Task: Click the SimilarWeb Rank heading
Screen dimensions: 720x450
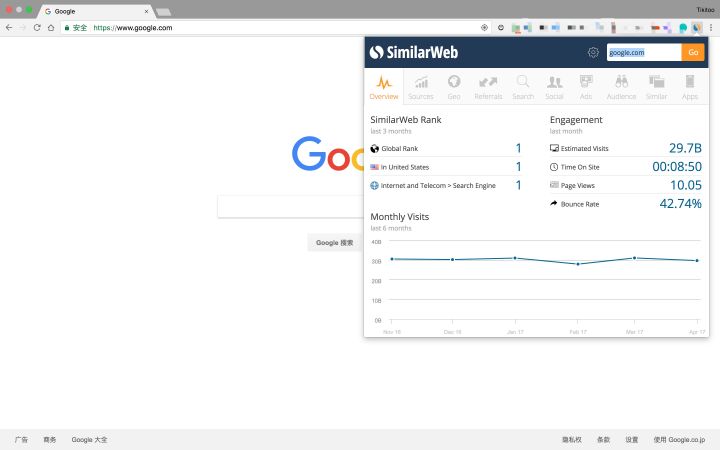Action: coord(405,120)
